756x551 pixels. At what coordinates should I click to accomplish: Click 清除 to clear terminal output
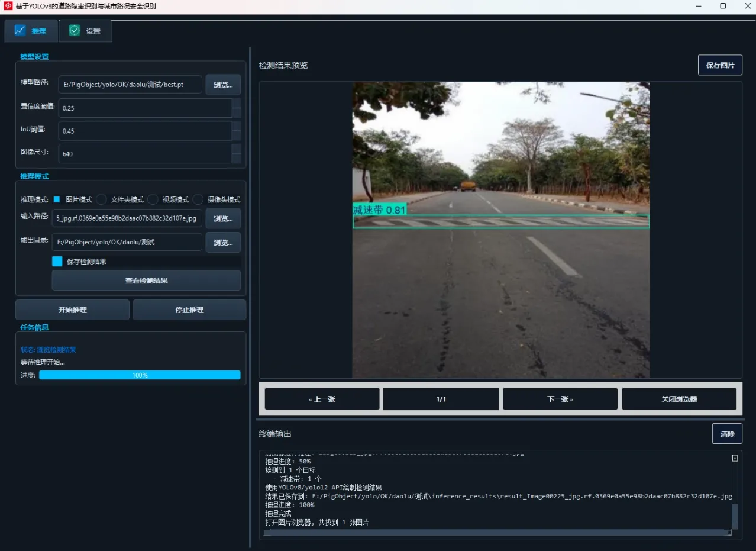[x=727, y=434]
